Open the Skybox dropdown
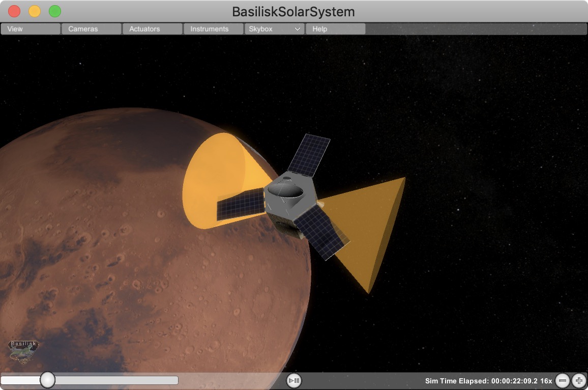Screen dimensions: 588x390 (275, 29)
